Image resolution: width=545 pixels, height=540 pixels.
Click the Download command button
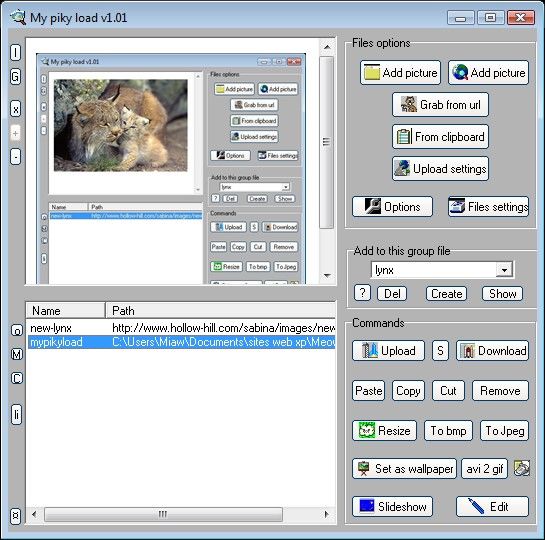click(x=493, y=351)
